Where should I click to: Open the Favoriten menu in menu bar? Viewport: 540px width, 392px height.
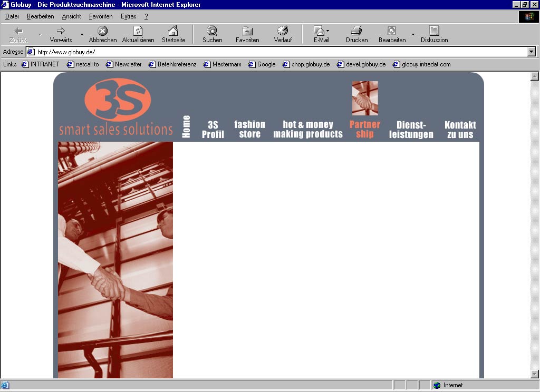tap(101, 16)
